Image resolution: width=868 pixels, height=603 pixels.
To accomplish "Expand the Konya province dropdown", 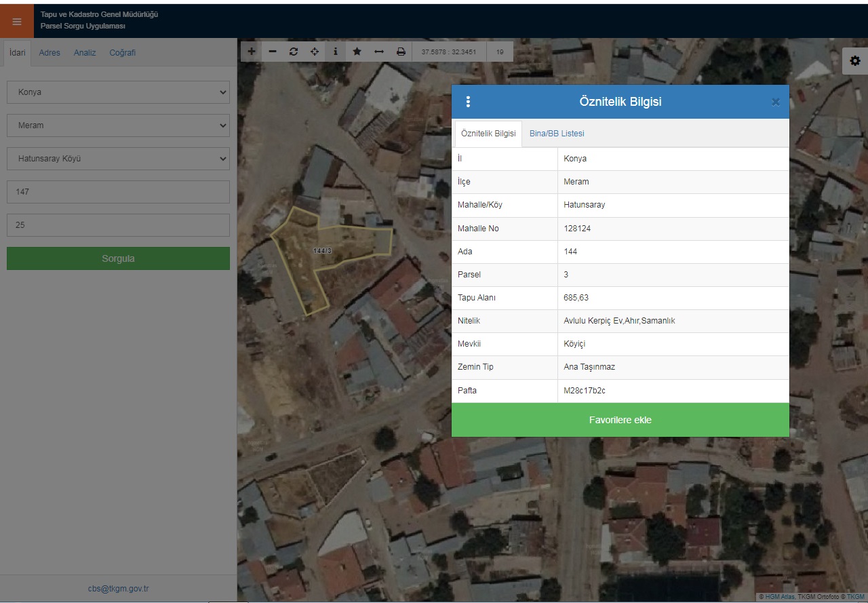I will pyautogui.click(x=118, y=92).
